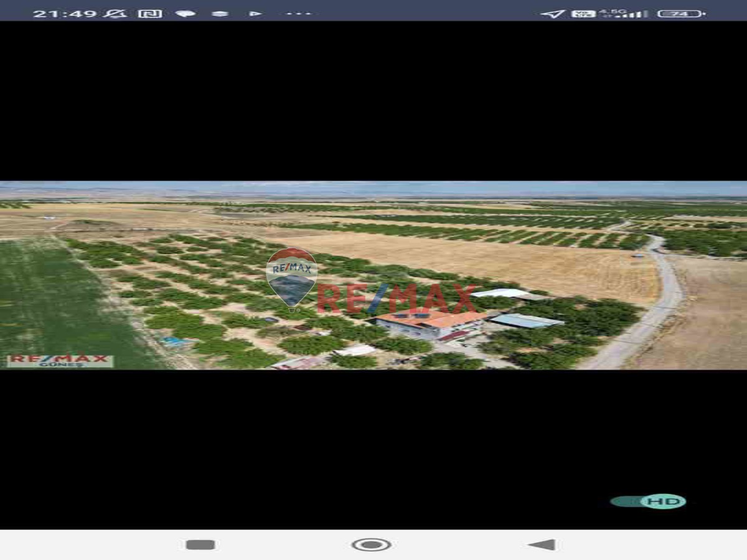The height and width of the screenshot is (560, 747).
Task: Tap the Android back navigation triangle
Action: point(542,545)
